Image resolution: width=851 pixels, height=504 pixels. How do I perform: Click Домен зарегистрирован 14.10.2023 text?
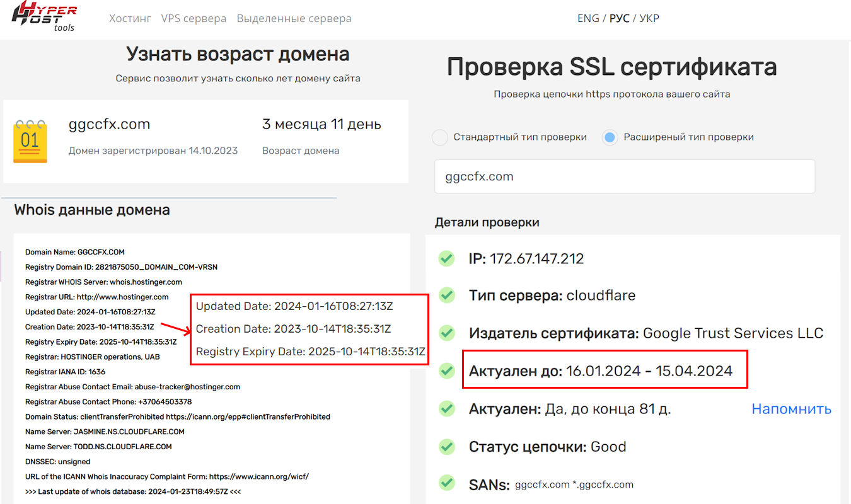pos(153,151)
